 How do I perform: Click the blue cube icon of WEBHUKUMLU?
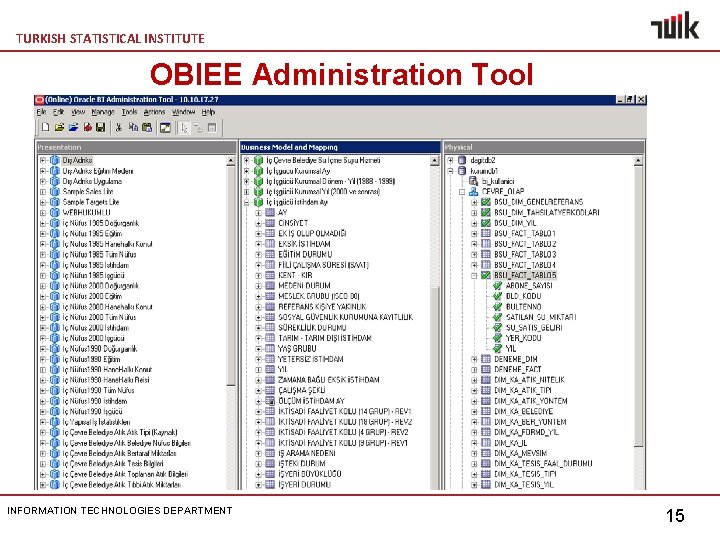(x=55, y=213)
